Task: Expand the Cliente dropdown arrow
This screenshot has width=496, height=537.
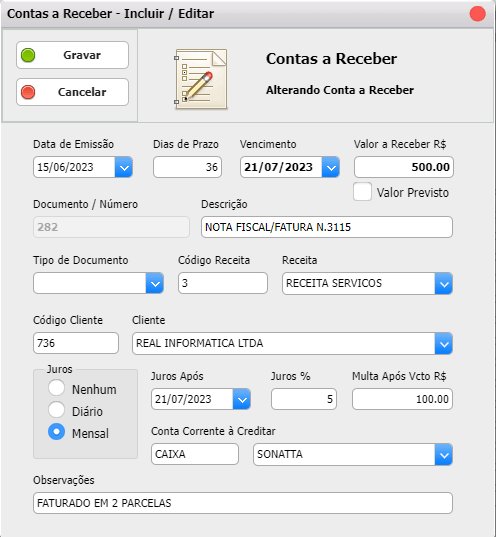Action: tap(444, 344)
